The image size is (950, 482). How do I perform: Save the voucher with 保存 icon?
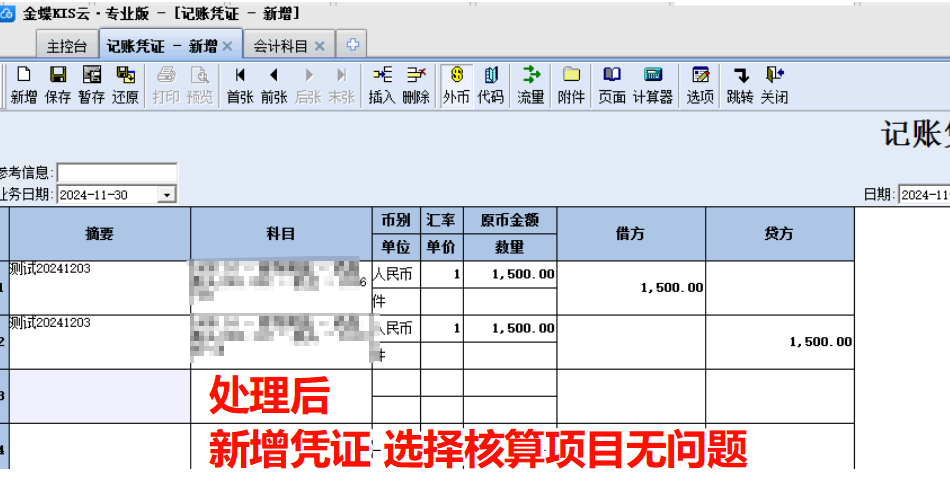58,85
